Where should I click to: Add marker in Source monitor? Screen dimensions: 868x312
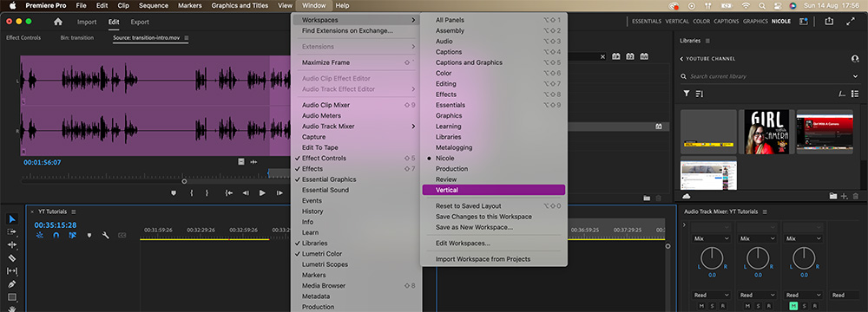pyautogui.click(x=174, y=193)
